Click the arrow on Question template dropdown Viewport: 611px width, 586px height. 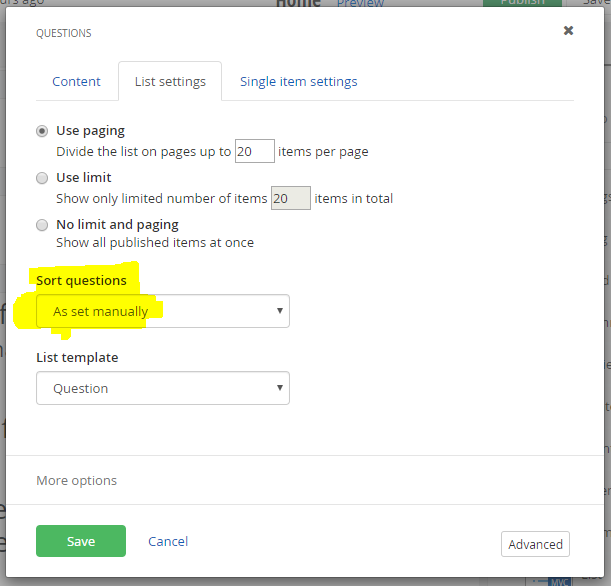pos(279,388)
